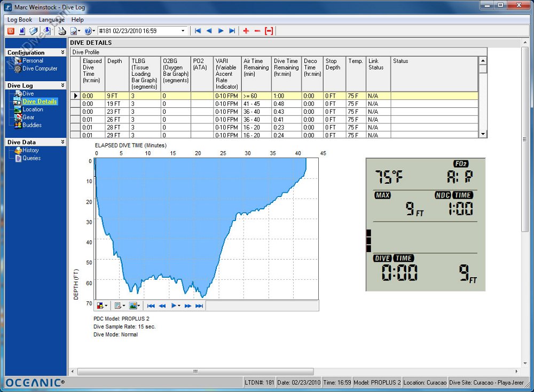The image size is (534, 392).
Task: Click the red plus add dive icon
Action: click(x=246, y=31)
